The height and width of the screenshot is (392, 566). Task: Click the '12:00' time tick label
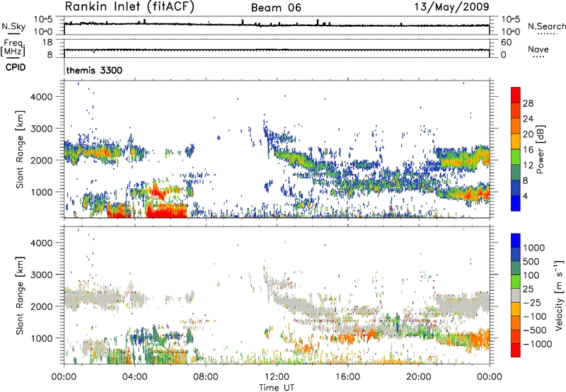point(277,377)
